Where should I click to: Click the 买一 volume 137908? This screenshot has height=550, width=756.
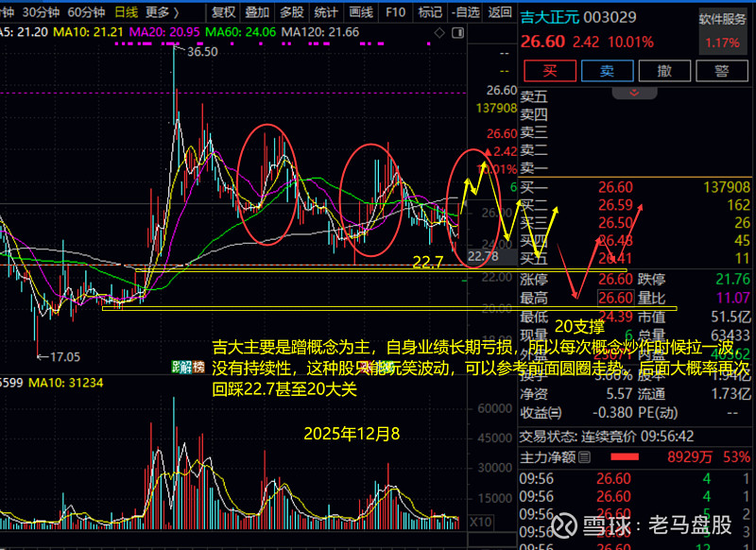[x=727, y=187]
